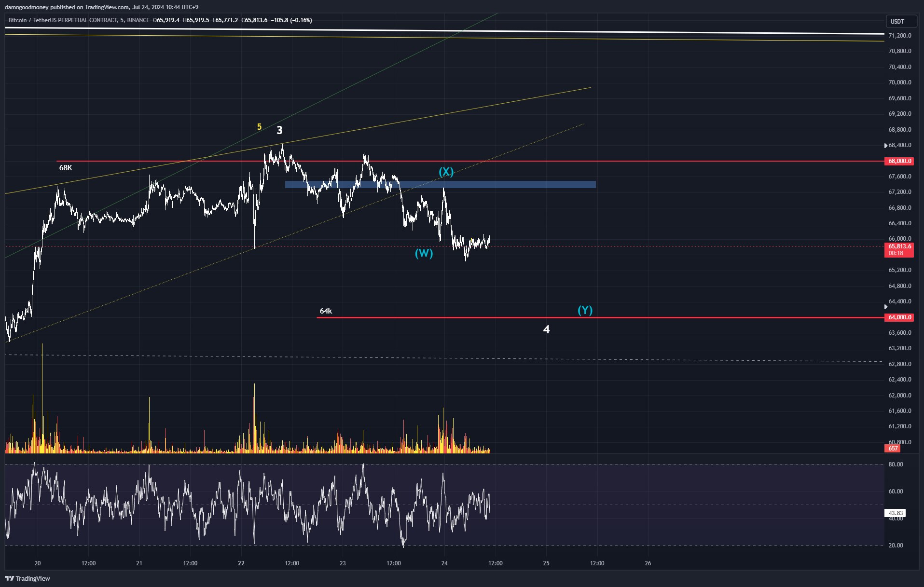Click the open value O65,919.4
Screen dimensions: 924x587
coord(166,20)
